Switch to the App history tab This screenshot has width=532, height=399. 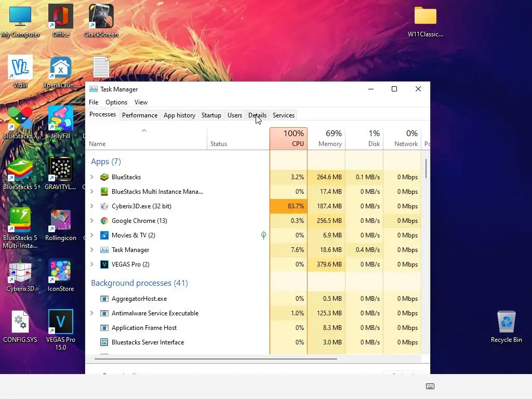179,115
